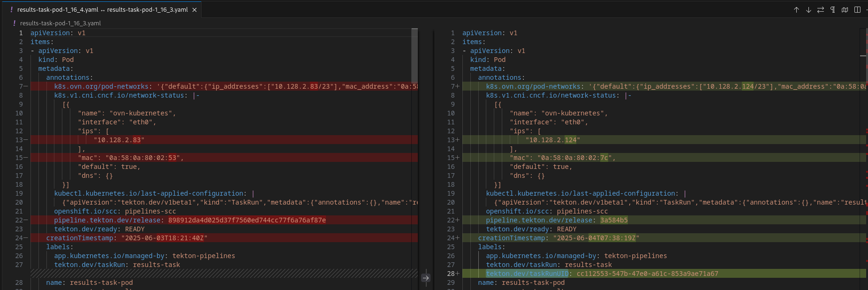Viewport: 868px width, 290px height.
Task: Click line number 19 in the left pane
Action: 19,193
